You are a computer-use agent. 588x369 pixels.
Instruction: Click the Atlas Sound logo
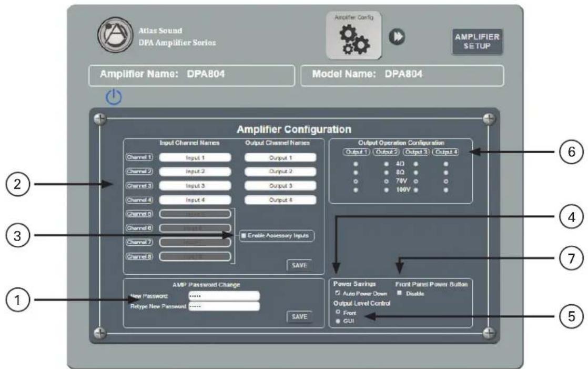tap(115, 35)
